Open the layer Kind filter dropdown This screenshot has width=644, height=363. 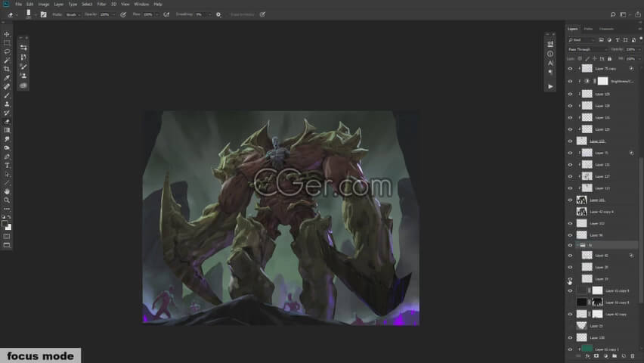581,40
